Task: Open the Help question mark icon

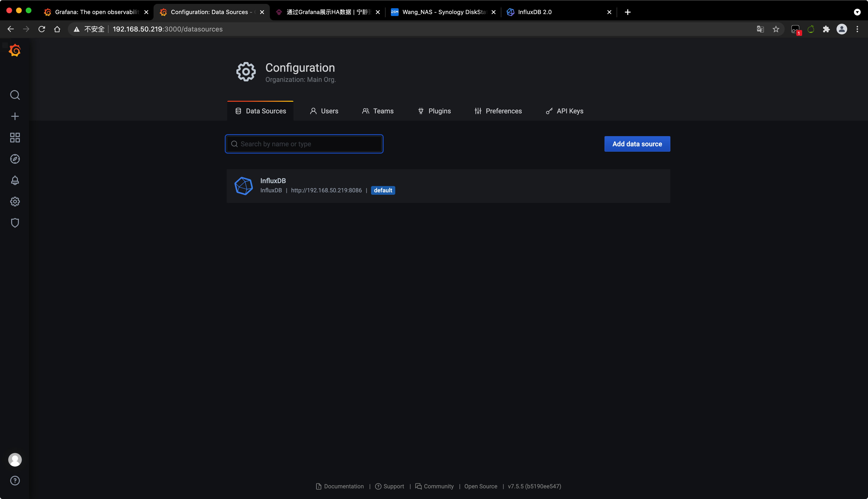Action: (x=15, y=481)
